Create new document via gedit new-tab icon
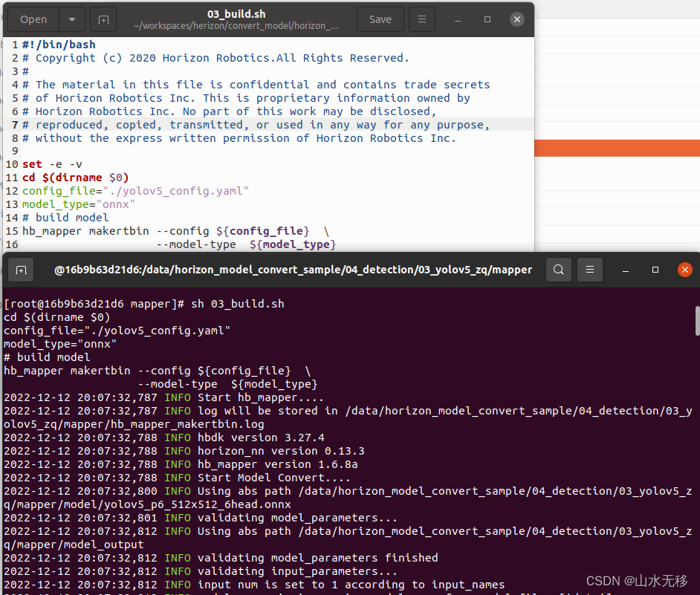700x595 pixels. (103, 19)
